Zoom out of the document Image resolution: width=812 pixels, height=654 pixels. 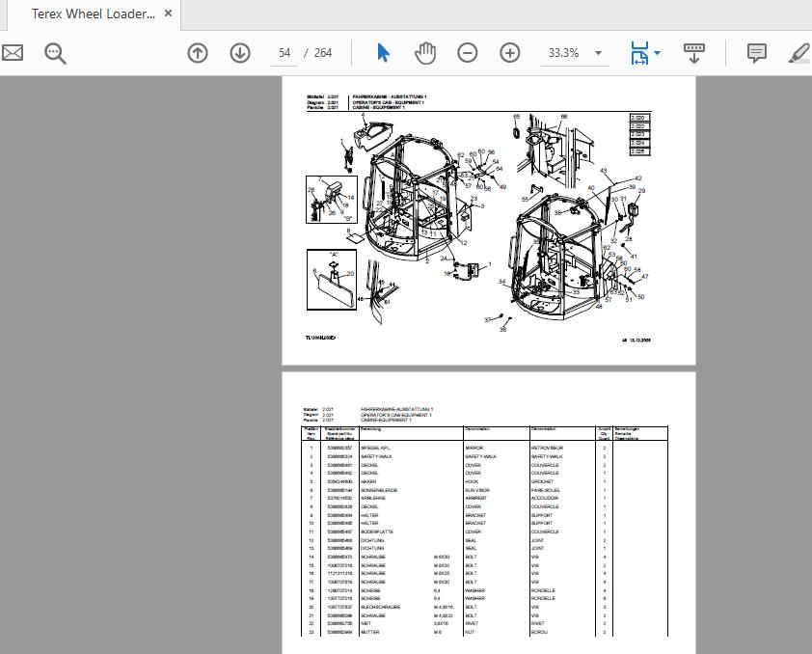pos(467,52)
